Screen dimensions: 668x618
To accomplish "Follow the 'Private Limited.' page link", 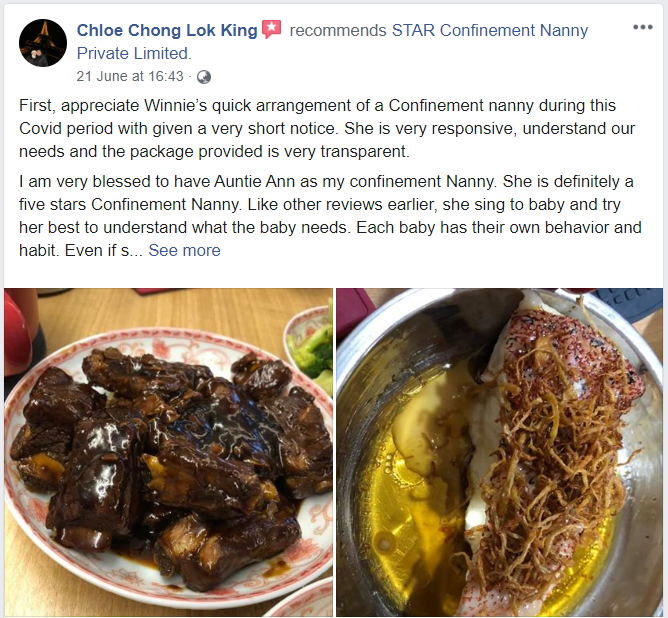I will 134,53.
